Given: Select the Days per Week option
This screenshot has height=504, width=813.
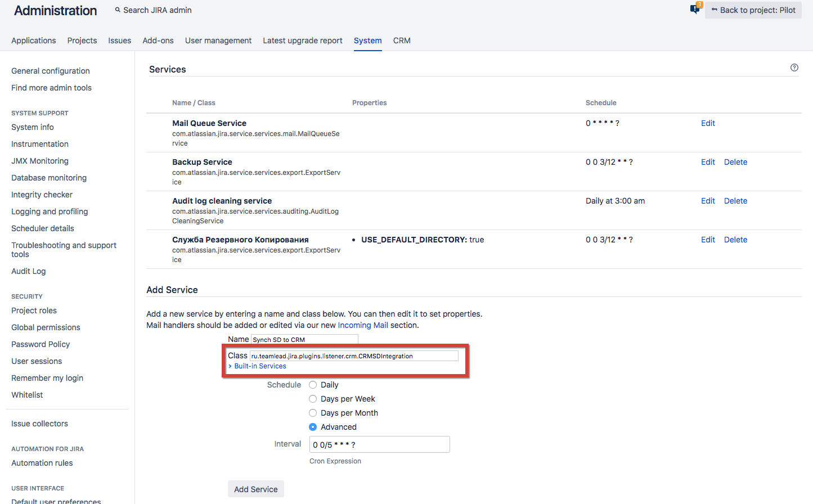Looking at the screenshot, I should pyautogui.click(x=313, y=399).
